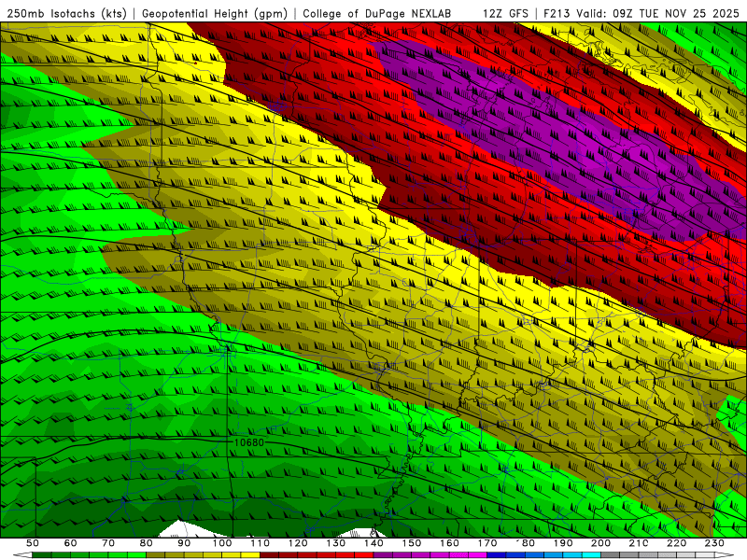Click the colorbar label '230'
The height and width of the screenshot is (560, 747).
click(x=715, y=543)
